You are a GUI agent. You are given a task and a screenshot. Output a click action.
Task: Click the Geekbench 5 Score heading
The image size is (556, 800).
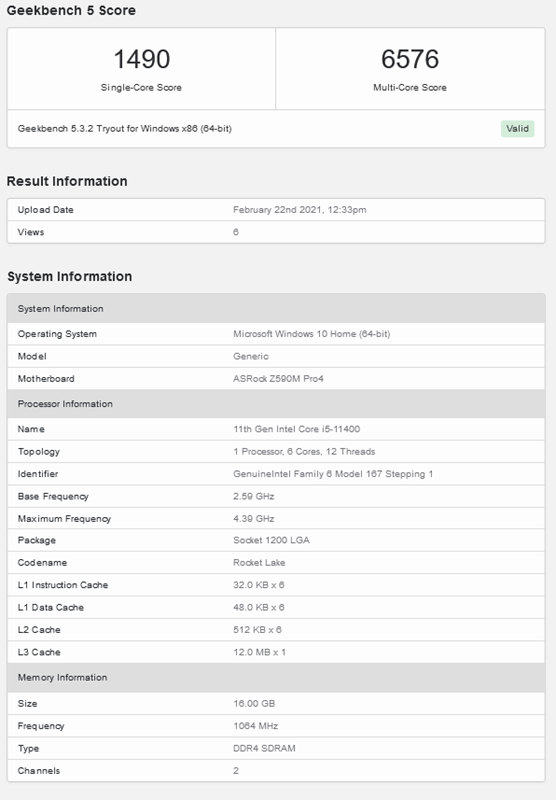71,10
